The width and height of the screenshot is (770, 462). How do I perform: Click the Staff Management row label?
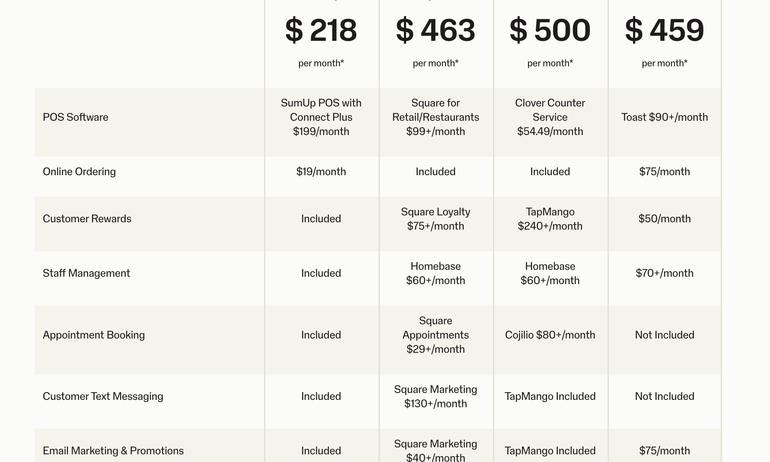pos(86,273)
